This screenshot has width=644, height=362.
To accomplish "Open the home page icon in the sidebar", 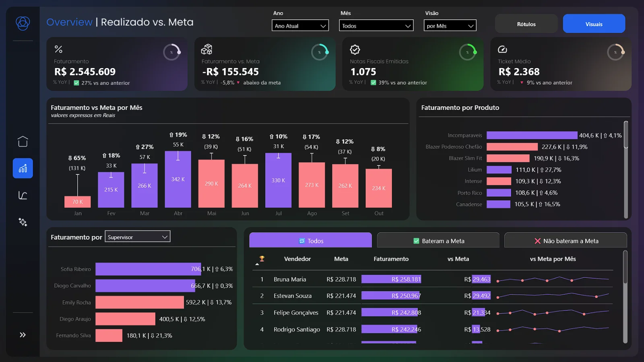I will pyautogui.click(x=23, y=141).
